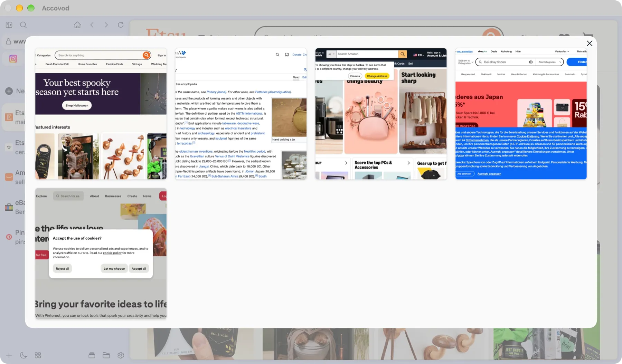This screenshot has width=622, height=364.
Task: Open 'Fashion Finds' in the Etsy thumbnail
Action: (x=114, y=64)
